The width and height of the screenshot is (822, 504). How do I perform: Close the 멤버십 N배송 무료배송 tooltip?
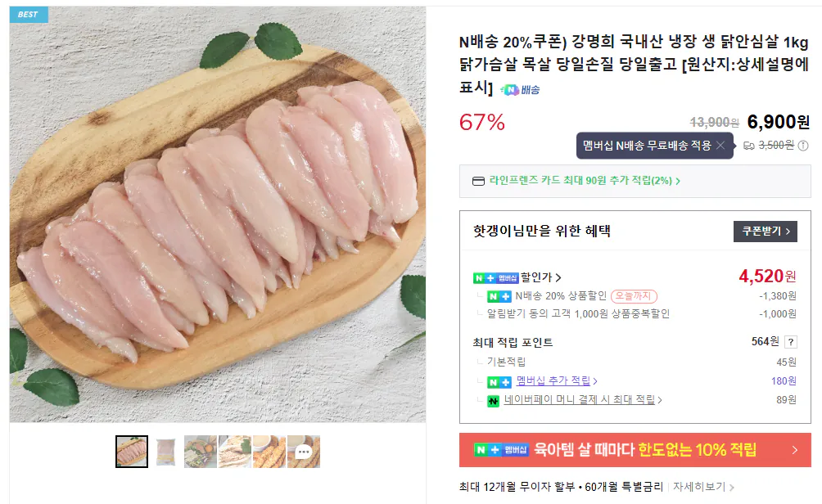(721, 147)
